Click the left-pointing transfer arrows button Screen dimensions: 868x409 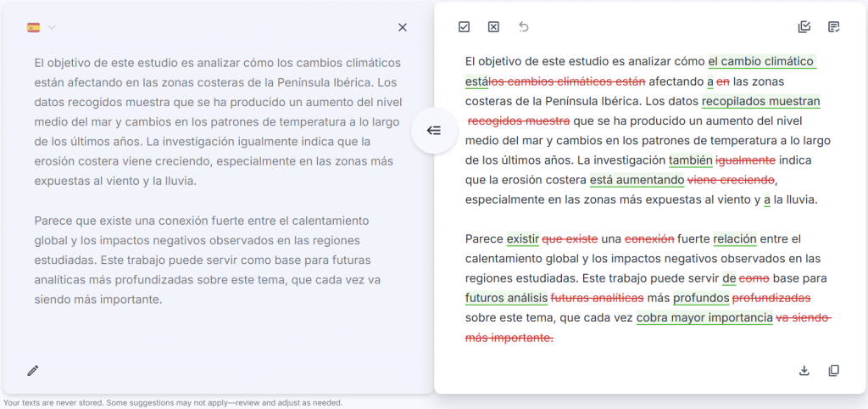434,131
